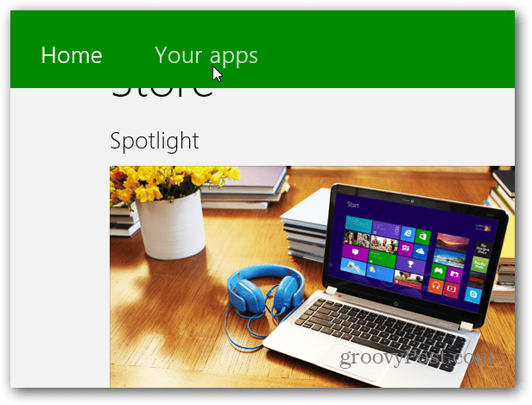Click the ESPN tile on laptop screen
The height and width of the screenshot is (405, 532).
tap(477, 280)
